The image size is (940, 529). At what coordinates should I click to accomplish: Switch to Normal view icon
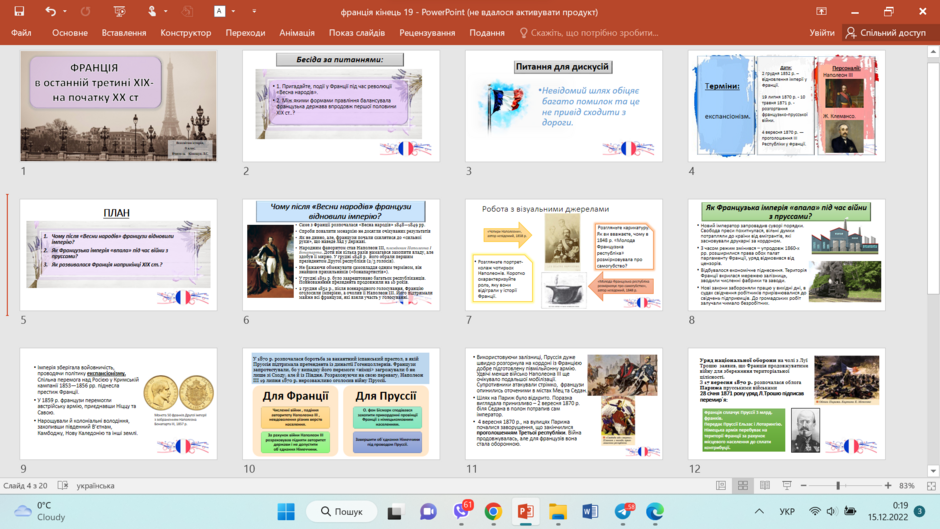coord(721,485)
